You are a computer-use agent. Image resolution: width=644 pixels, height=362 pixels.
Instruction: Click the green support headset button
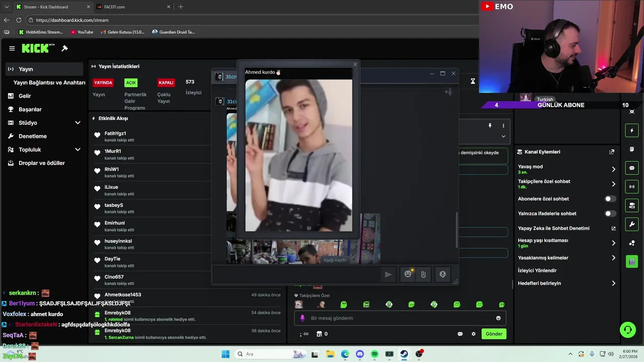[627, 330]
